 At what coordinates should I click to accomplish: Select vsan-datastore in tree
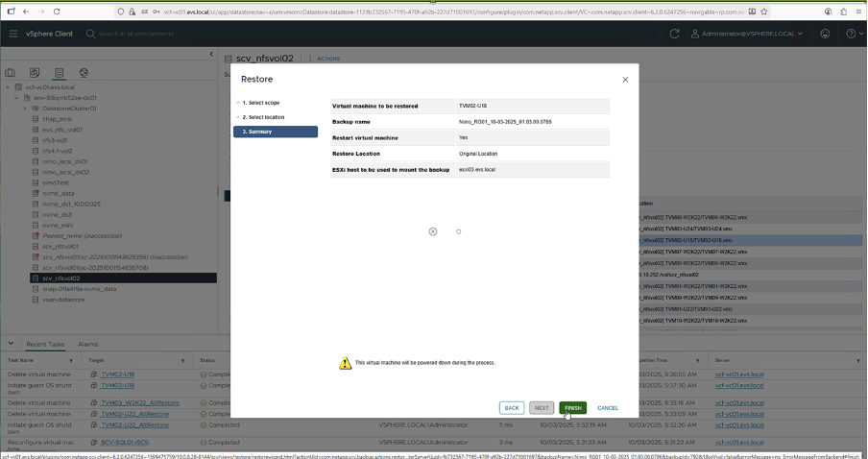[x=63, y=300]
